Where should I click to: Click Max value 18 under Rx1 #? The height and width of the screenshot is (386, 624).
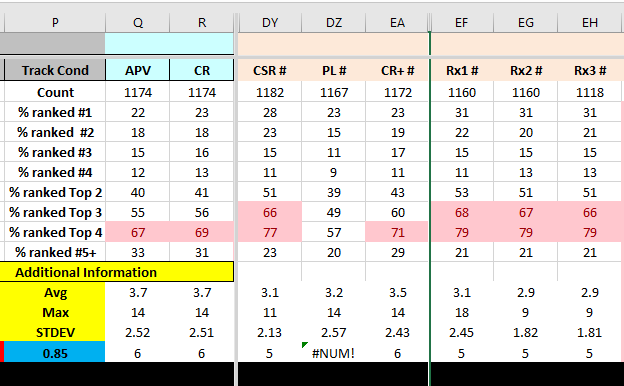pyautogui.click(x=462, y=312)
